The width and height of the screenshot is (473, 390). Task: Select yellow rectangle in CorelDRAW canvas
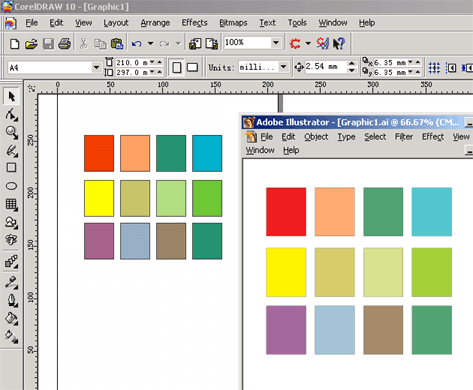(x=99, y=198)
